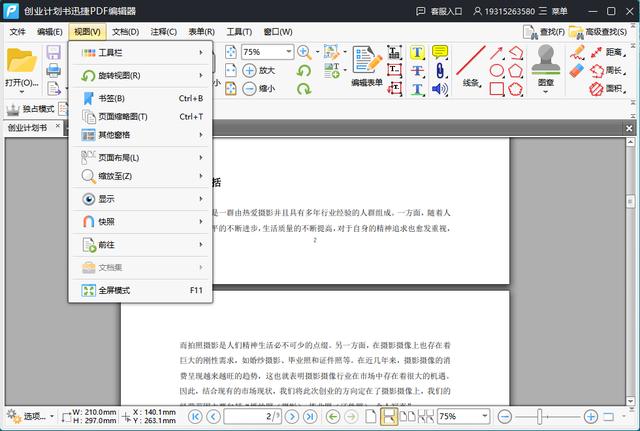Select the eraser tool icon
Image resolution: width=640 pixels, height=431 pixels.
[577, 71]
